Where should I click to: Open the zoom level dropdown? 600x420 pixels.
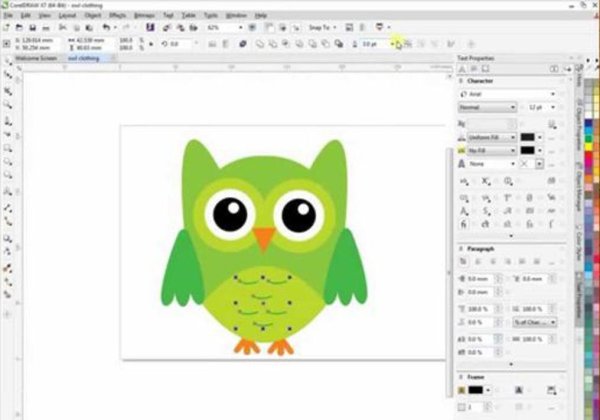[x=241, y=28]
